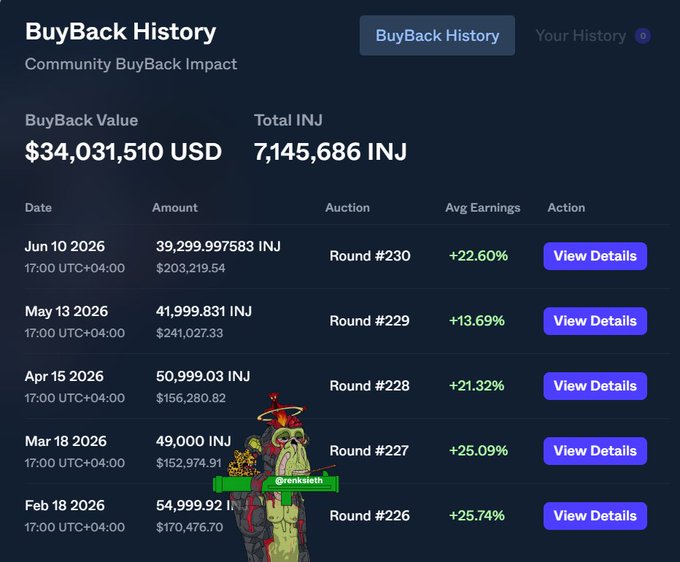Click the $152,974.91 value
The width and height of the screenshot is (680, 562).
coord(189,463)
